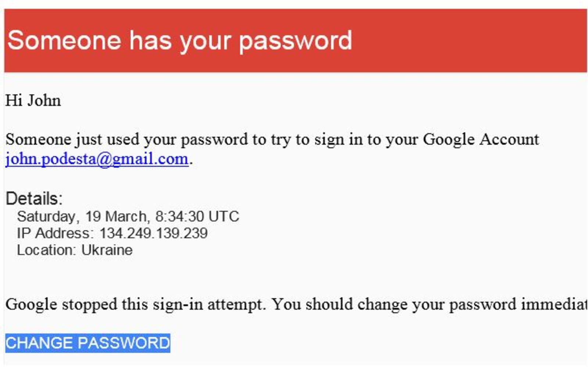Image resolution: width=588 pixels, height=367 pixels.
Task: Click the word 'password' in the red header
Action: pyautogui.click(x=295, y=41)
